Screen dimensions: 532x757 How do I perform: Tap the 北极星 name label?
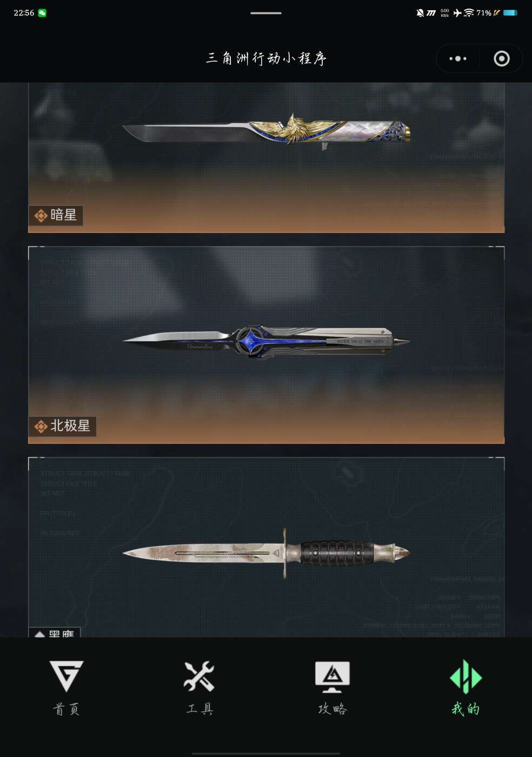pyautogui.click(x=70, y=426)
